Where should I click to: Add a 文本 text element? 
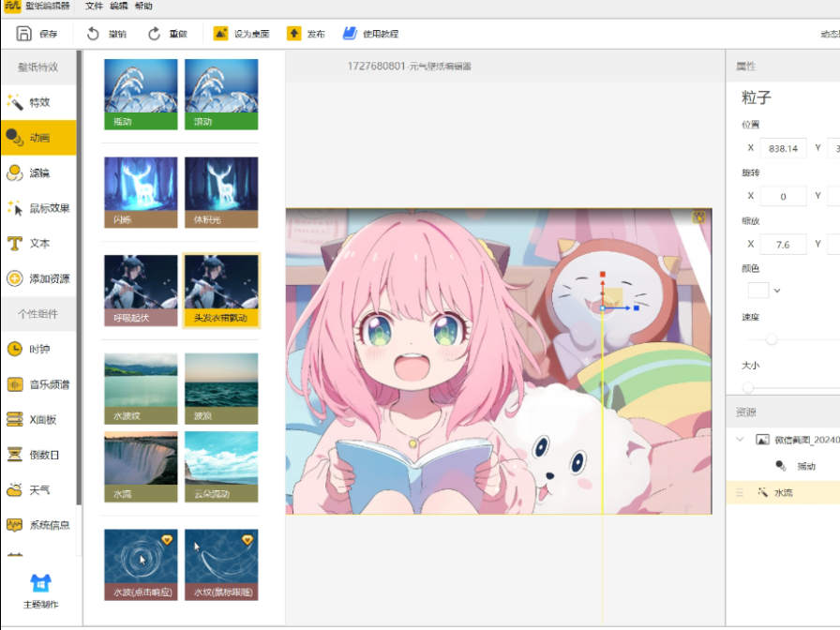pyautogui.click(x=38, y=243)
